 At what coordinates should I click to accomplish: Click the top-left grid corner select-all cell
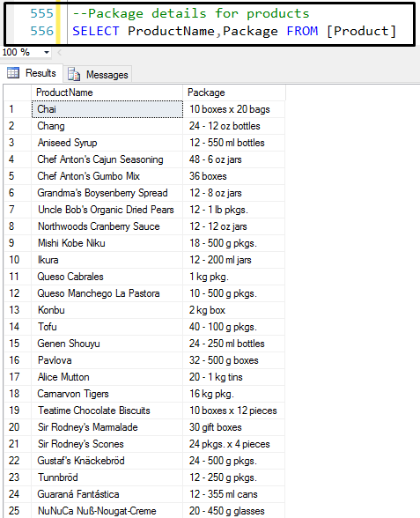[x=18, y=92]
